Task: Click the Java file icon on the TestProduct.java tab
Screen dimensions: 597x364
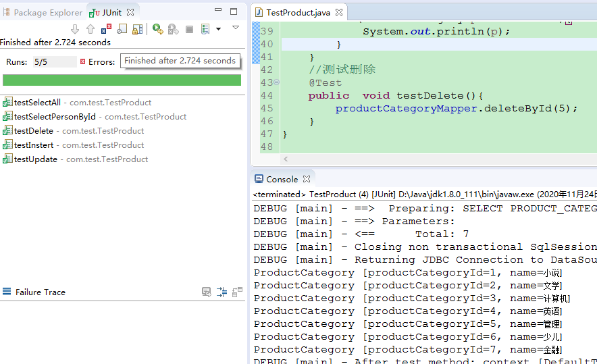Action: click(259, 13)
